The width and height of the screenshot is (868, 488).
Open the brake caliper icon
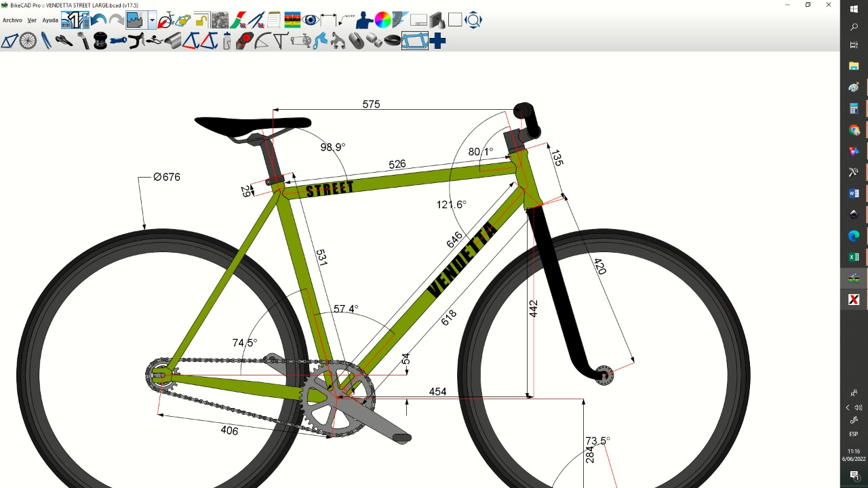coord(338,41)
